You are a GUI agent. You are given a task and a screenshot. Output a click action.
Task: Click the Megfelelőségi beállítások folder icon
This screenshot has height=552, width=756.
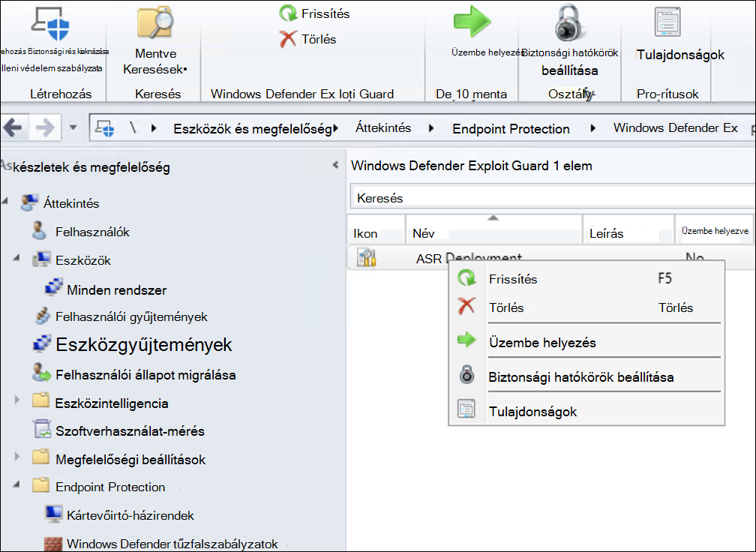[41, 457]
